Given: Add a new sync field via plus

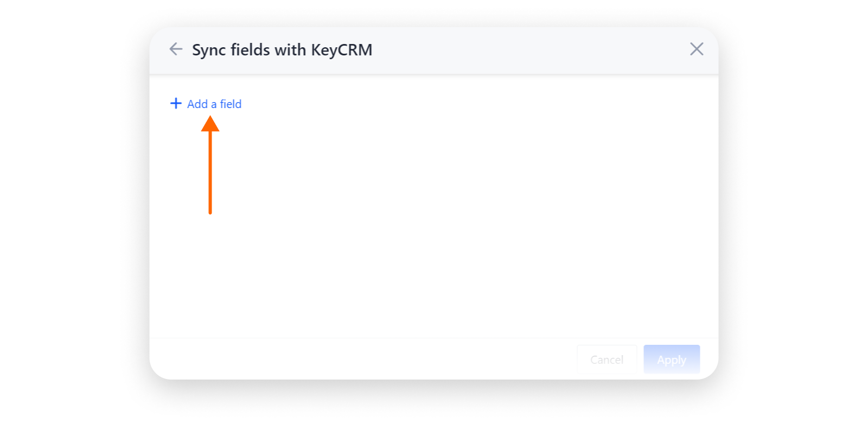Looking at the screenshot, I should [176, 103].
